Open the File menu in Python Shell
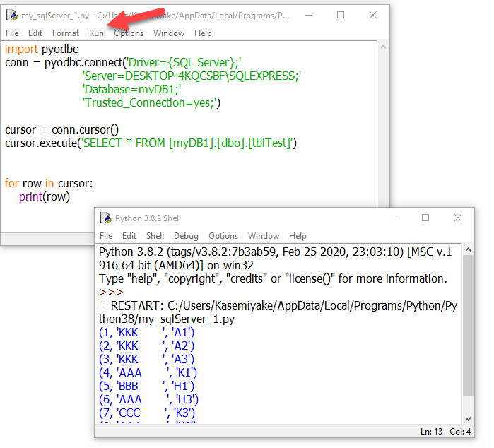Screen dimensions: 494x448 tap(106, 236)
